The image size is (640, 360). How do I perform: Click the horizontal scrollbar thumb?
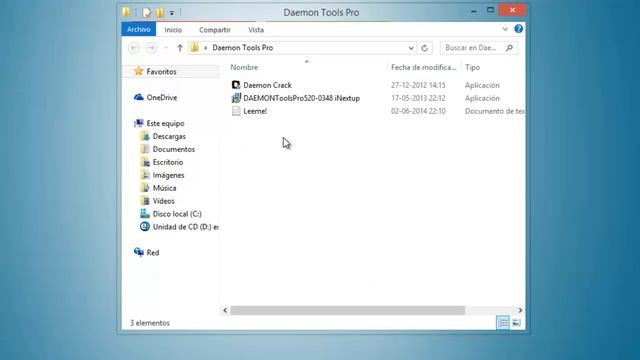click(348, 311)
